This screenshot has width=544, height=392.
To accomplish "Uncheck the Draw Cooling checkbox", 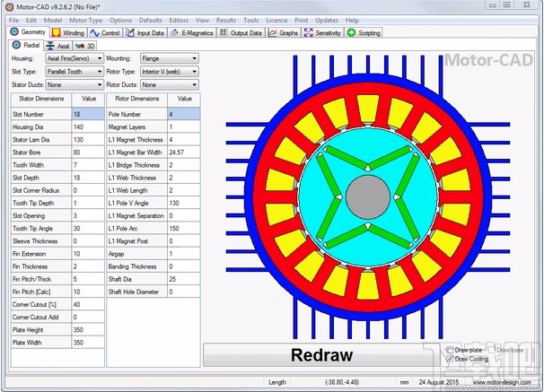I will coord(450,359).
